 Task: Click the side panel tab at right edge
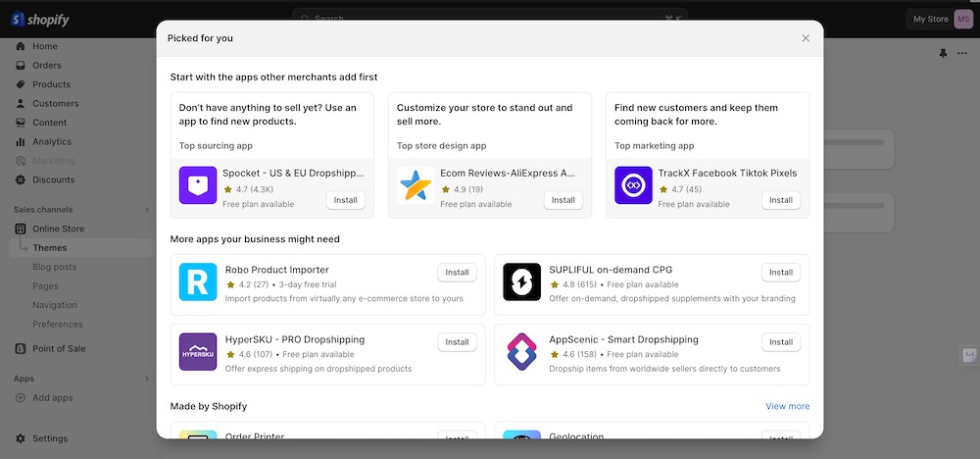969,355
